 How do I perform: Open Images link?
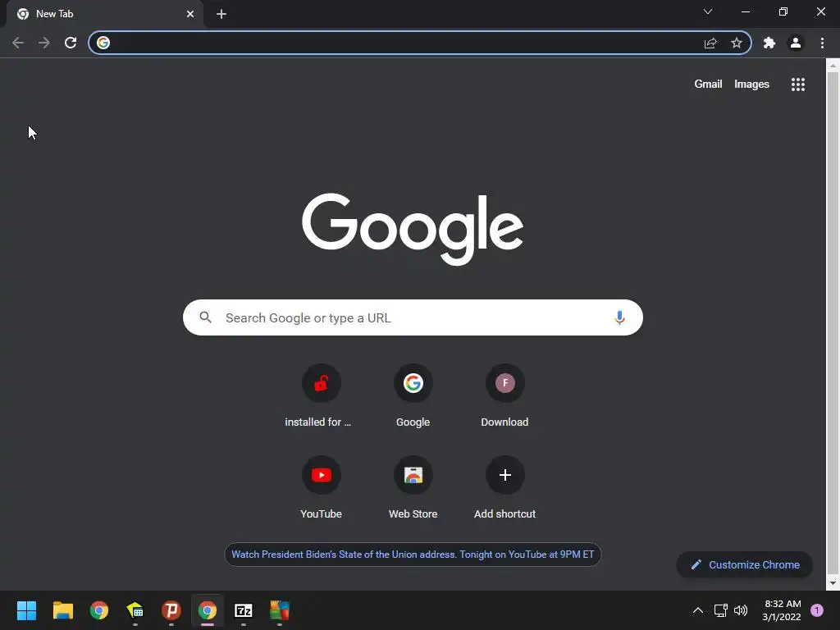[x=751, y=84]
